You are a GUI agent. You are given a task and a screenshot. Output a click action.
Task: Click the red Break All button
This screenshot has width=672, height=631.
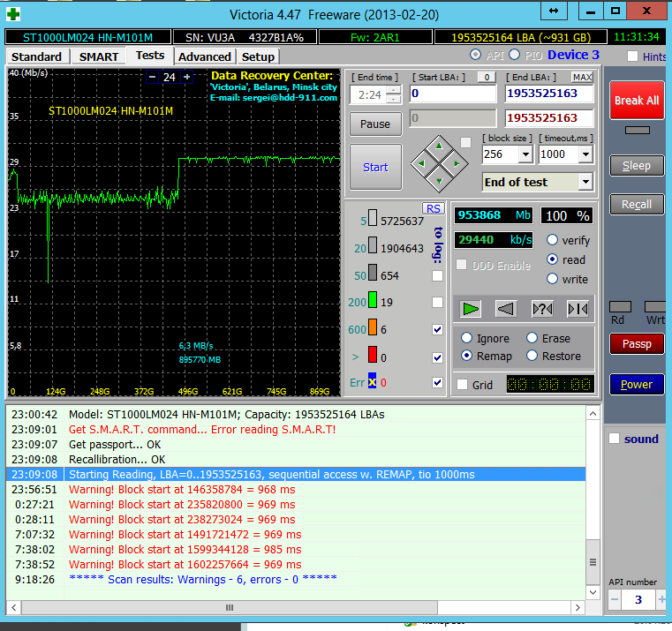(637, 101)
